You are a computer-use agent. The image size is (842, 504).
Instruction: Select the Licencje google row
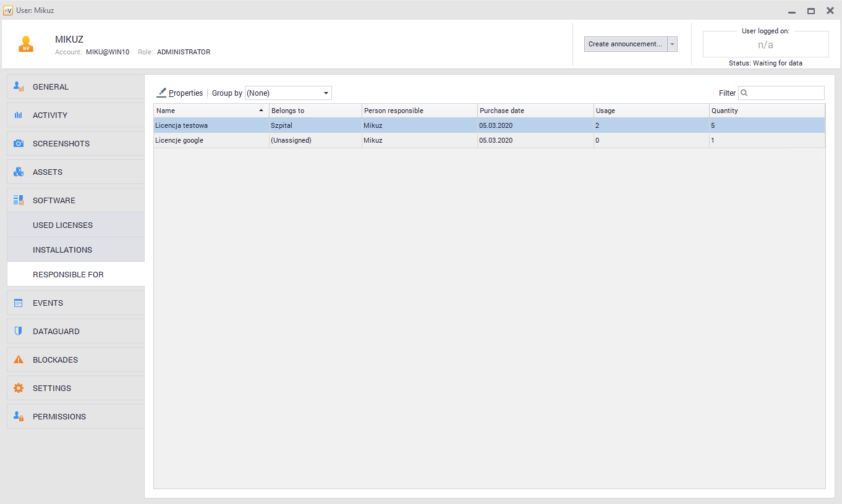pyautogui.click(x=210, y=141)
